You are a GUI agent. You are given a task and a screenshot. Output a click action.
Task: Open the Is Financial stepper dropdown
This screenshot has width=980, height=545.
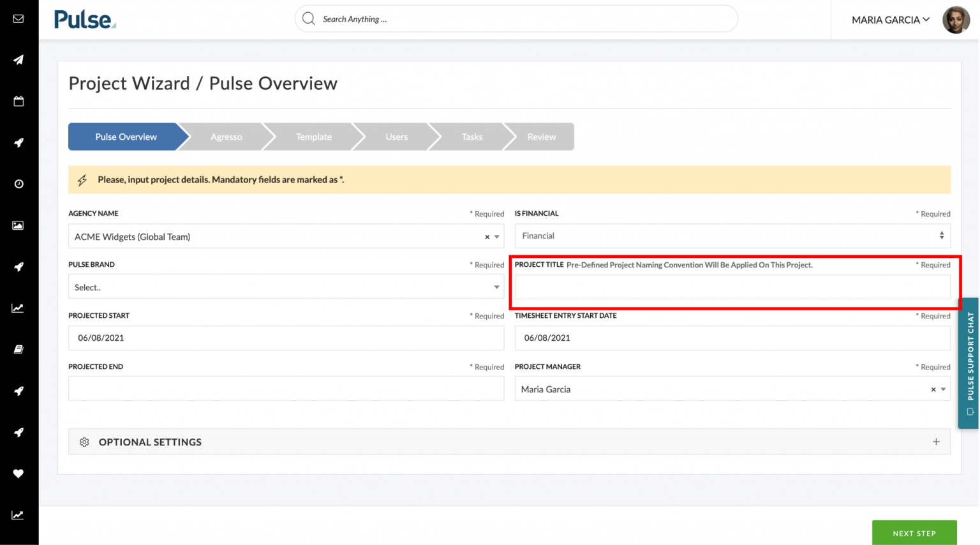tap(941, 235)
